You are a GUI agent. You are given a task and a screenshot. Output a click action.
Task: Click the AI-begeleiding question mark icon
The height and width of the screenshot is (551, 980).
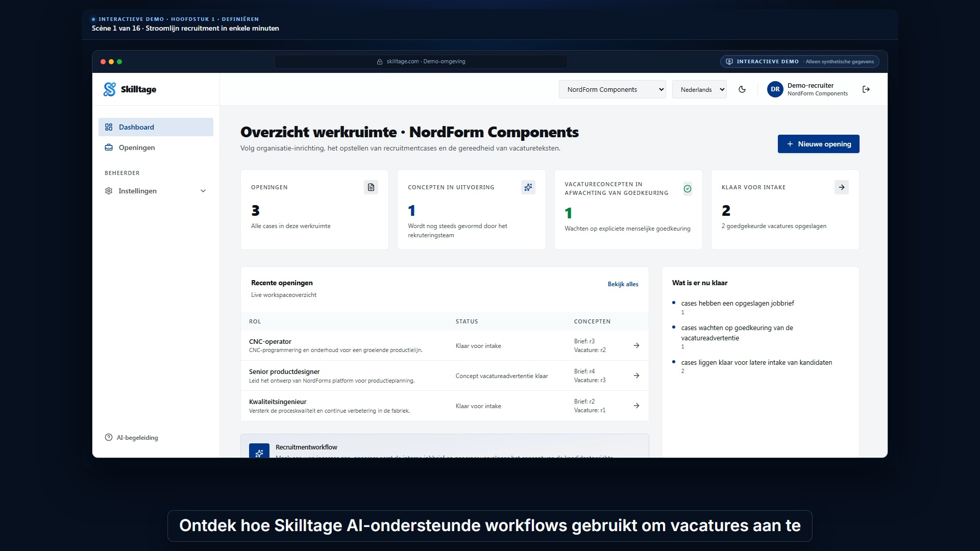coord(109,437)
